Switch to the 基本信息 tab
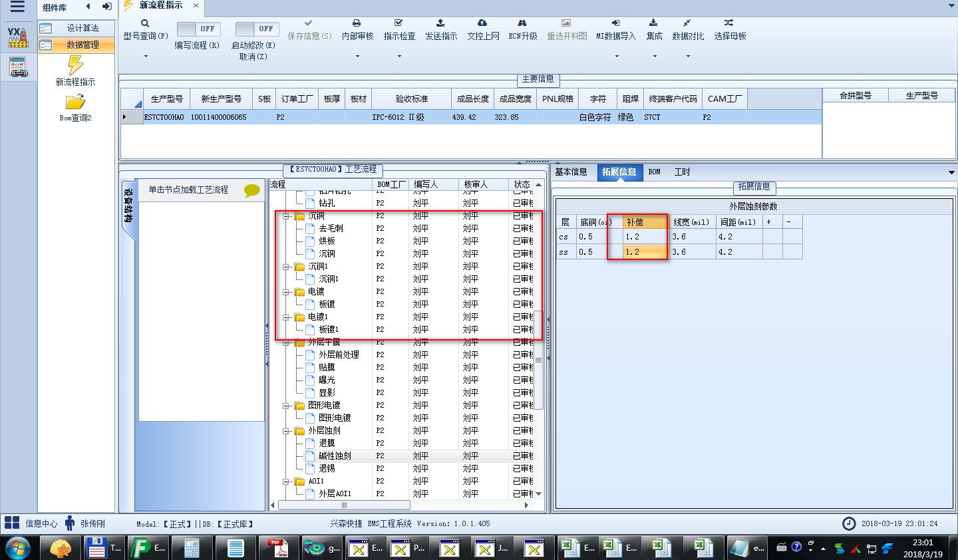 click(571, 172)
